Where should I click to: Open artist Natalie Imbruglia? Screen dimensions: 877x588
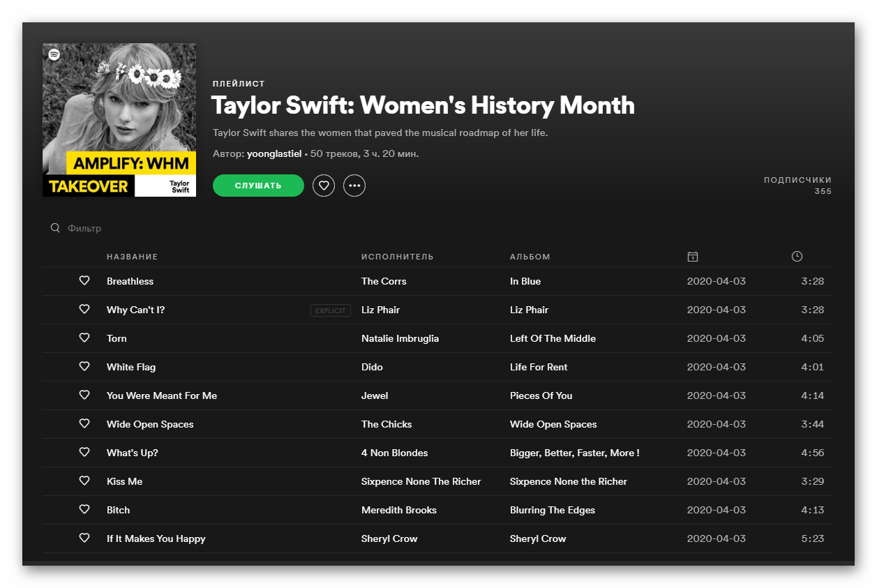click(400, 338)
